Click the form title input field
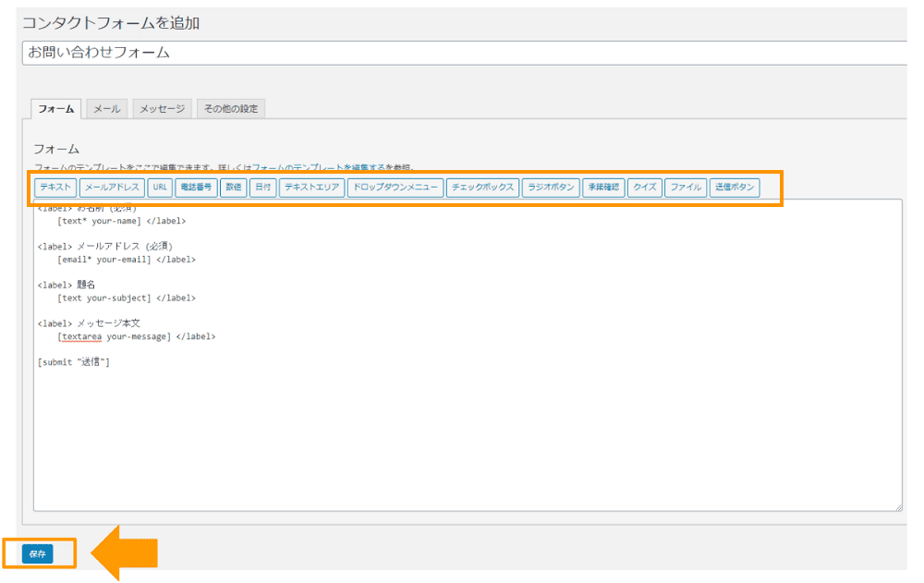This screenshot has height=583, width=924. [462, 53]
